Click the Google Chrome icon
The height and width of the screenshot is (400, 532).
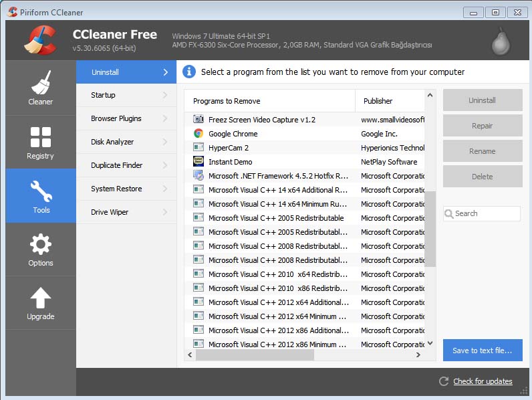[198, 134]
